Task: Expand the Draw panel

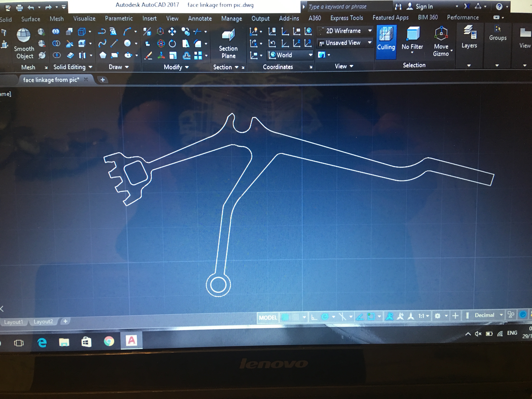Action: click(x=119, y=67)
